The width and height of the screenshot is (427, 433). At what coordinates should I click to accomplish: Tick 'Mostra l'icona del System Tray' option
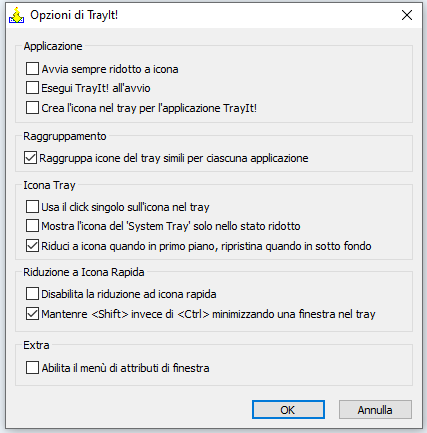pyautogui.click(x=32, y=226)
